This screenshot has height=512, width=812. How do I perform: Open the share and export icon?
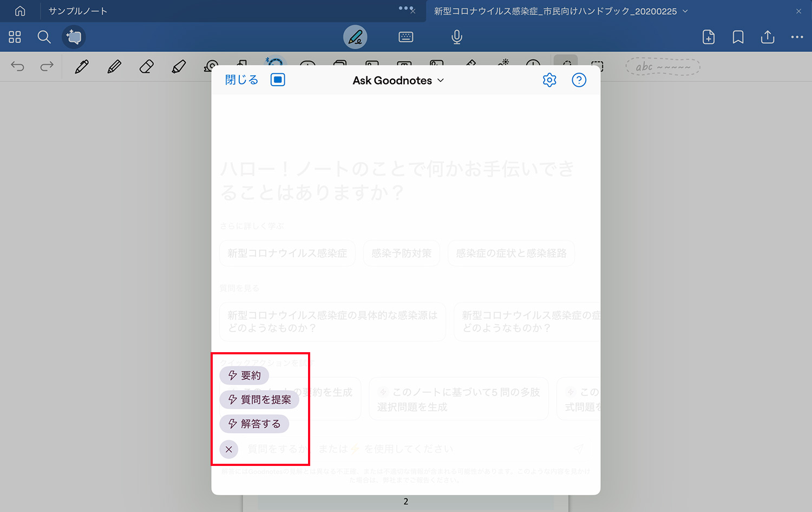point(768,37)
